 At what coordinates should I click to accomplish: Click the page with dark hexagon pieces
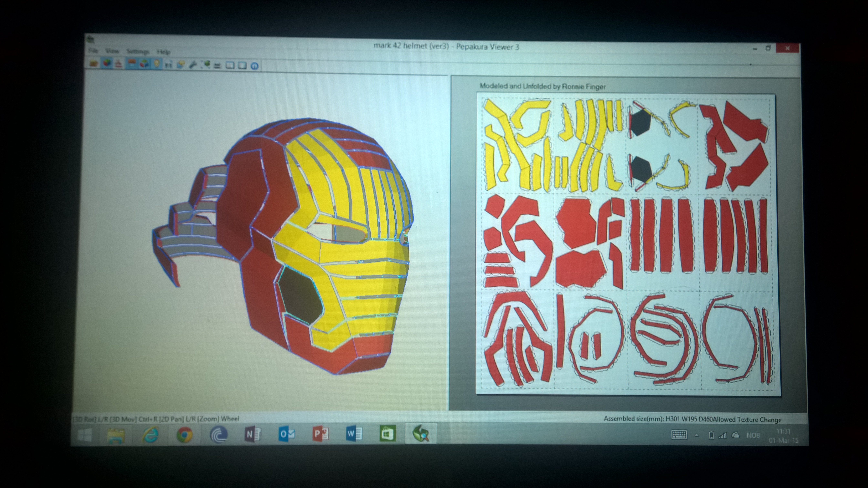point(662,146)
